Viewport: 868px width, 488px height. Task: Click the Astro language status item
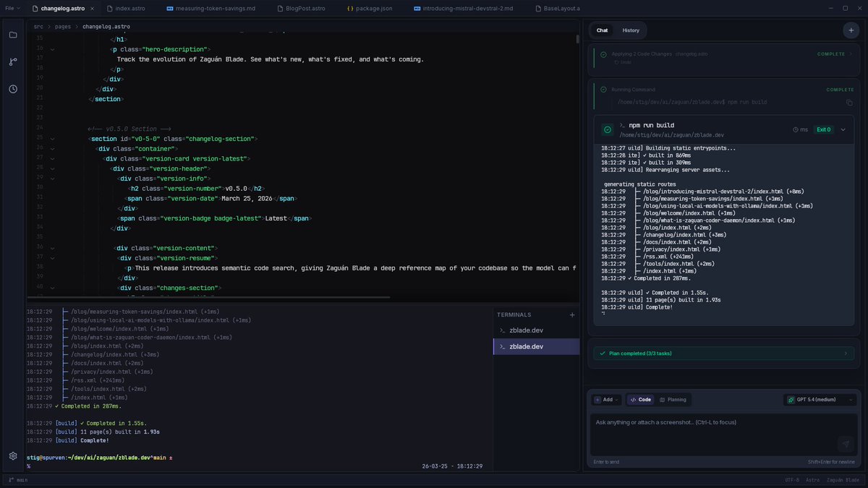click(812, 480)
